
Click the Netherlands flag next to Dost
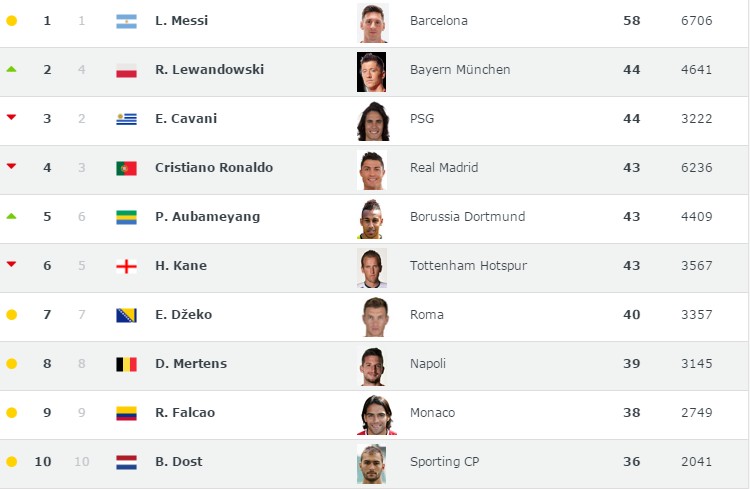click(x=126, y=462)
